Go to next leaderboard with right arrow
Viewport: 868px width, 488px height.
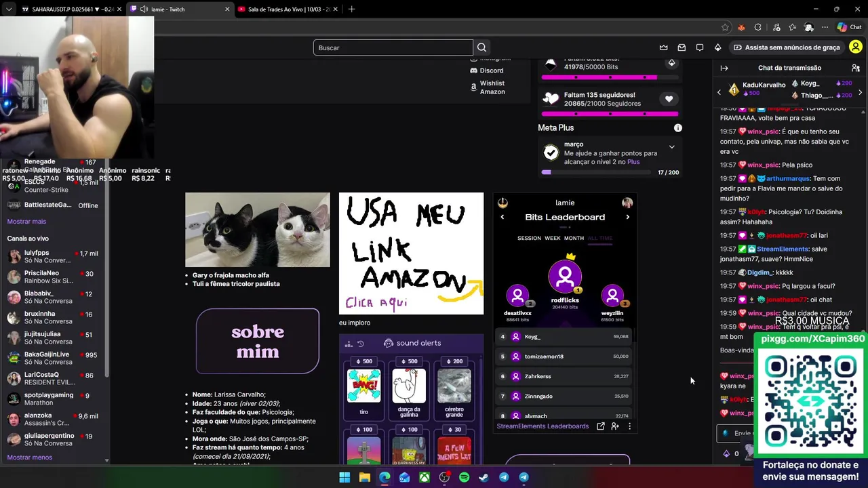pos(627,217)
